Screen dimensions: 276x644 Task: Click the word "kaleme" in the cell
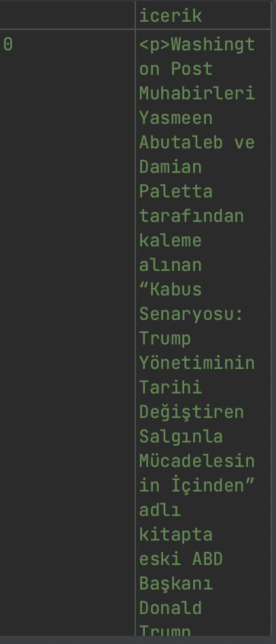click(171, 241)
